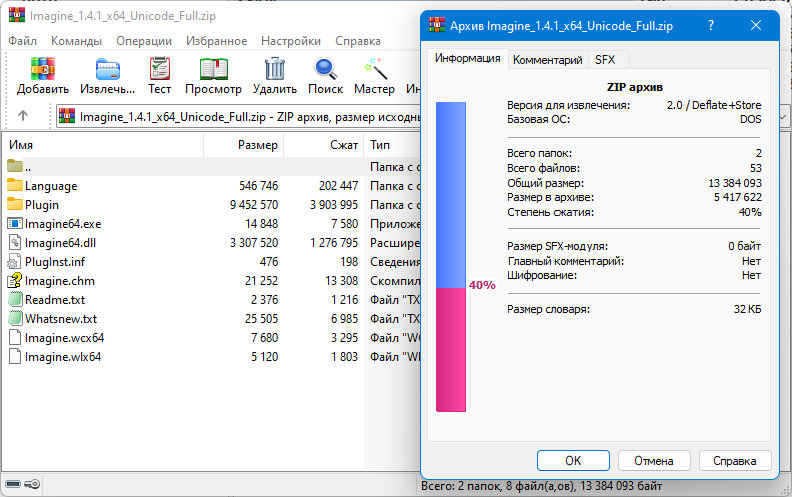Click the archive path address field
792x497 pixels.
click(238, 117)
